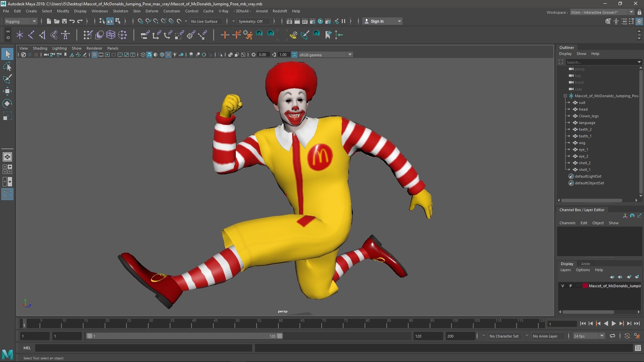Click the New Scene icon
Image resolution: width=644 pixels, height=362 pixels.
(x=49, y=21)
